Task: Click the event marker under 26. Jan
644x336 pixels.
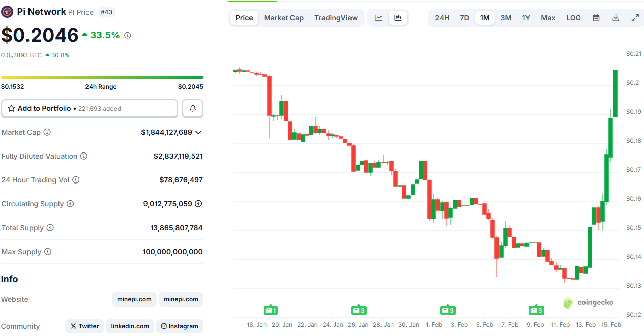Action: [x=360, y=310]
